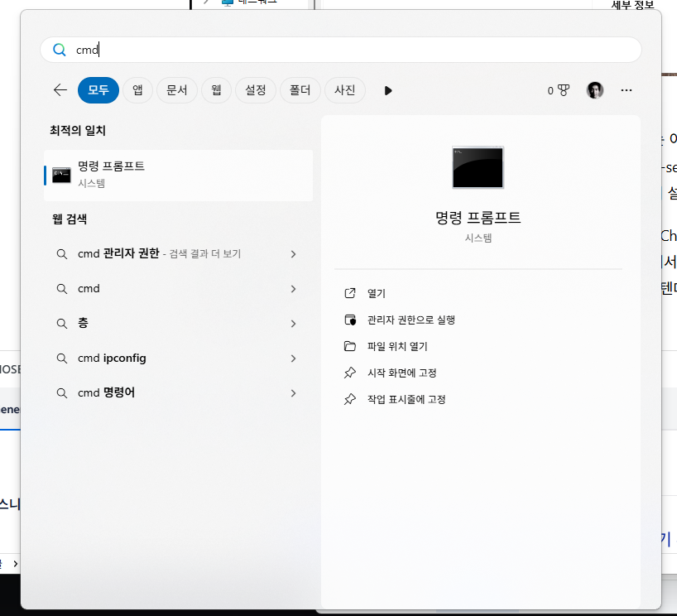This screenshot has height=616, width=677.
Task: Pin Command Prompt to the taskbar
Action: click(x=406, y=399)
